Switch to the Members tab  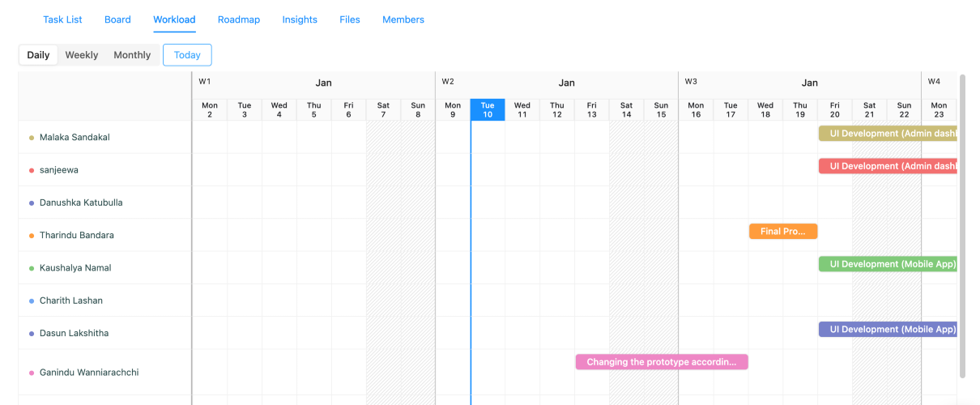[x=403, y=19]
